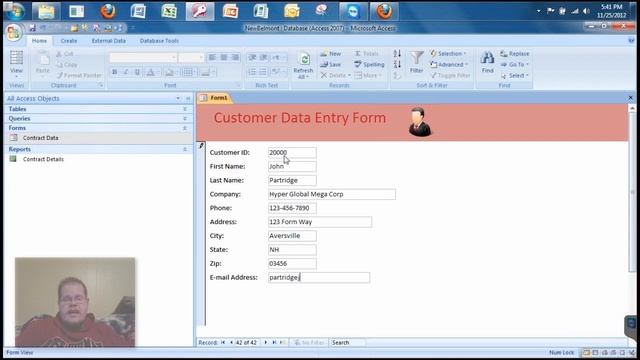Screen dimensions: 640x360
Task: Open TeamViewer from the taskbar
Action: click(353, 11)
